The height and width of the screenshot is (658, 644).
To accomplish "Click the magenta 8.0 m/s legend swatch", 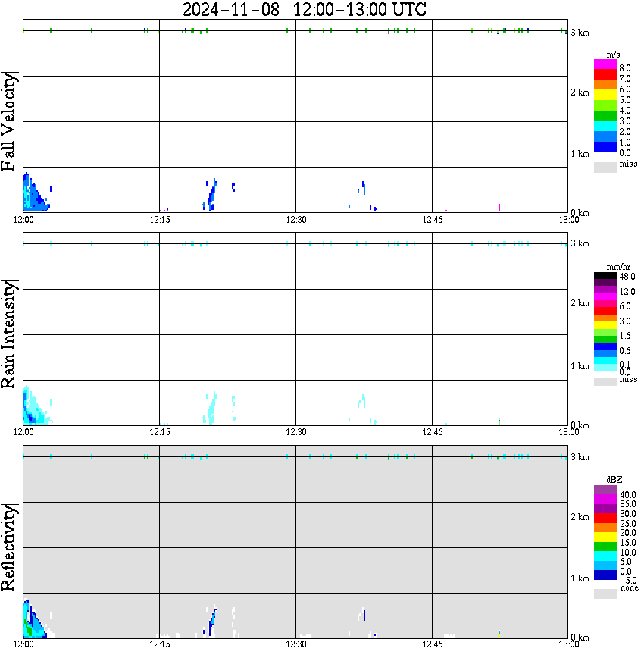I will tap(605, 64).
